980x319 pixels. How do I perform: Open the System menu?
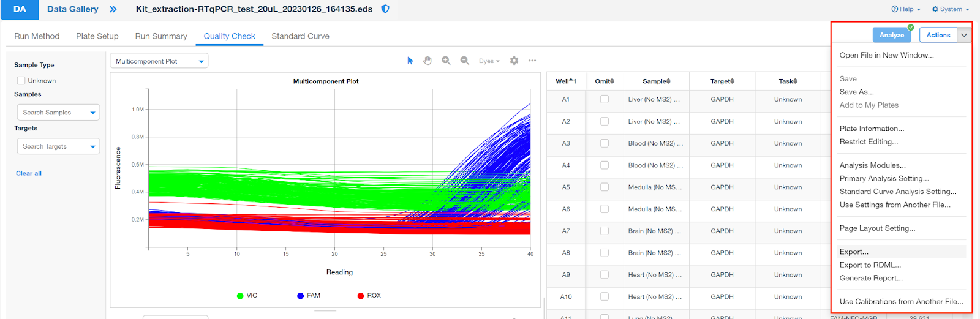pyautogui.click(x=951, y=9)
